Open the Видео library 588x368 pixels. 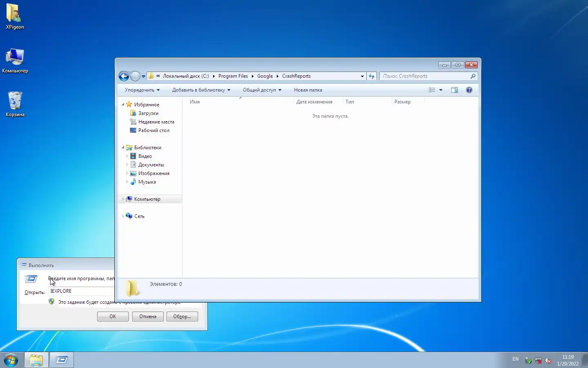(145, 156)
